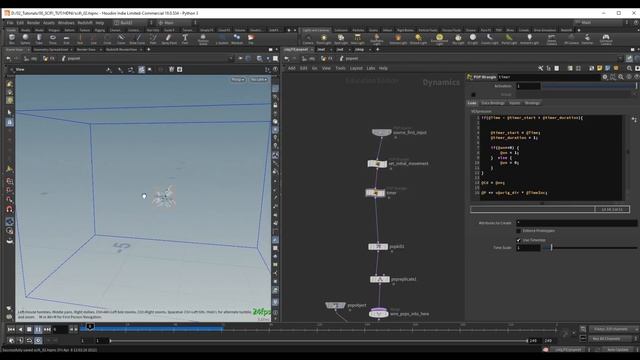Add a Point Light from the shelf
This screenshot has height=360, width=640.
pos(324,39)
